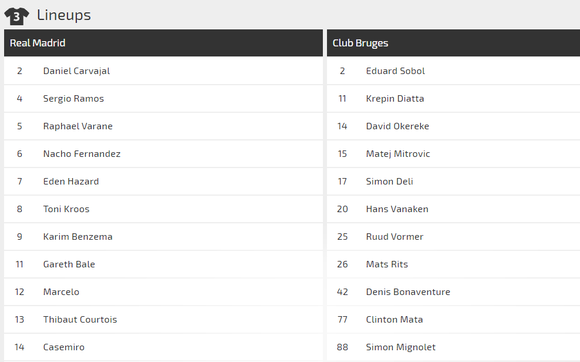This screenshot has width=580, height=362.
Task: Click on Ruud Vormer
Action: click(x=394, y=237)
